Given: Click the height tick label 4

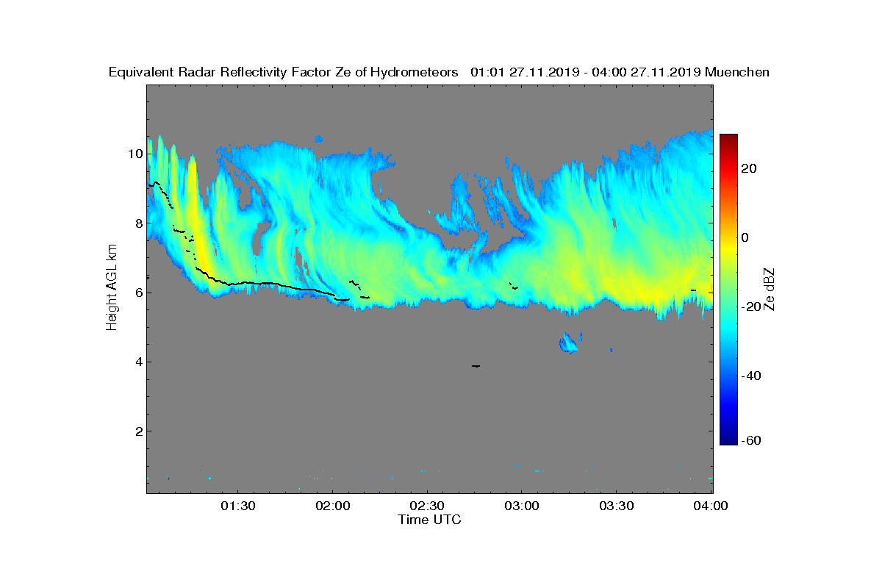Looking at the screenshot, I should [x=137, y=362].
